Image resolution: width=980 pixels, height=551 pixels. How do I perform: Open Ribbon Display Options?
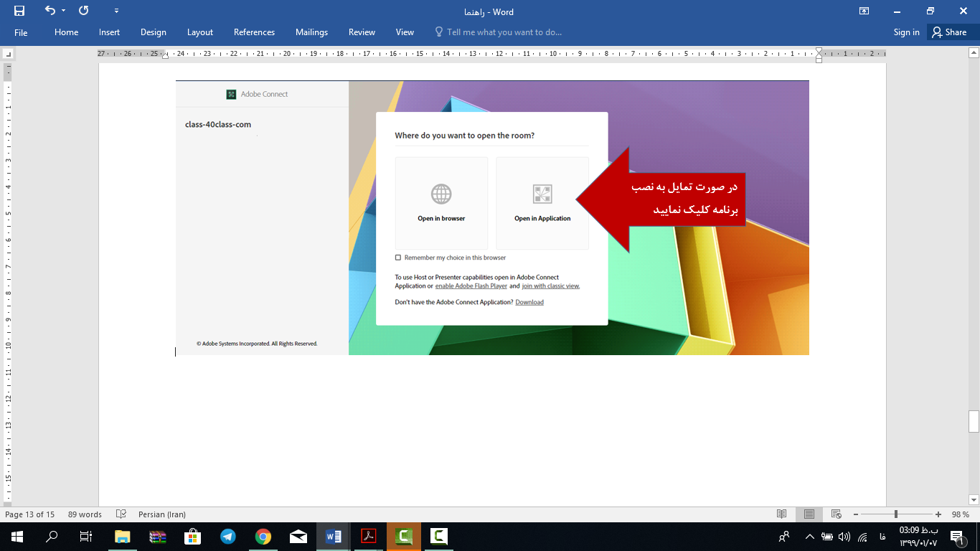864,11
